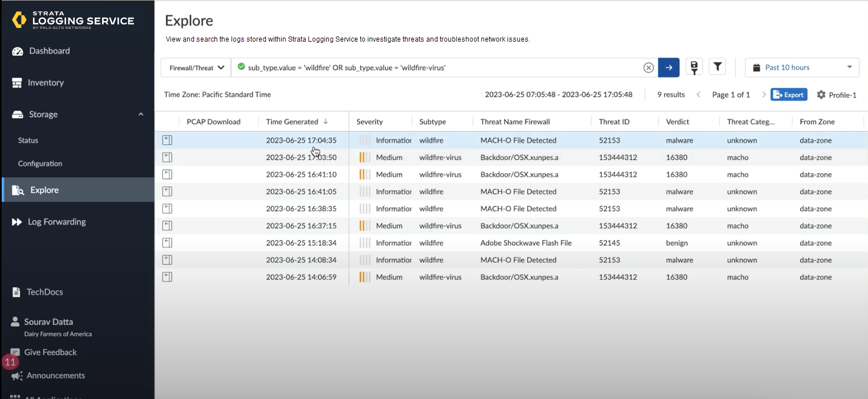Image resolution: width=868 pixels, height=399 pixels.
Task: Open log details for 17:04:35 row
Action: coord(167,140)
